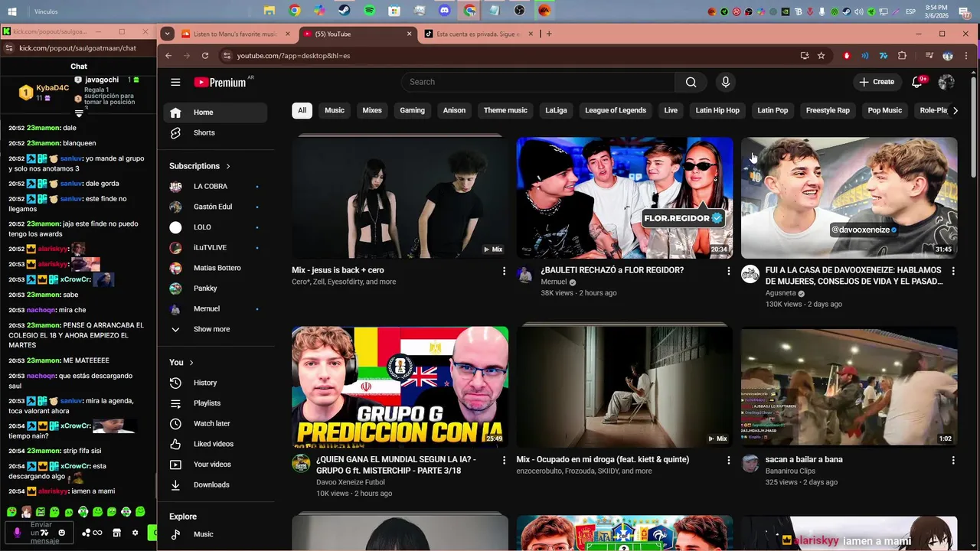
Task: Open Matias Bottero channel
Action: click(214, 268)
